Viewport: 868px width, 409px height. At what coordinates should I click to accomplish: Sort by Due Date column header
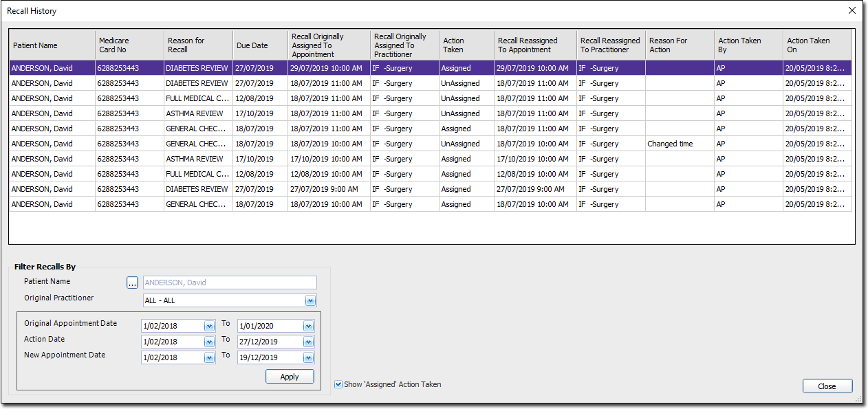(x=260, y=45)
